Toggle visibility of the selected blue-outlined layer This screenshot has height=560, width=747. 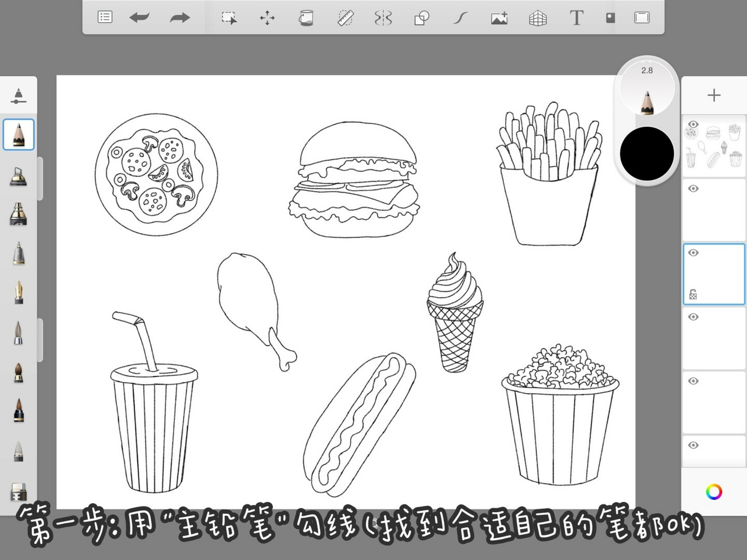click(693, 253)
